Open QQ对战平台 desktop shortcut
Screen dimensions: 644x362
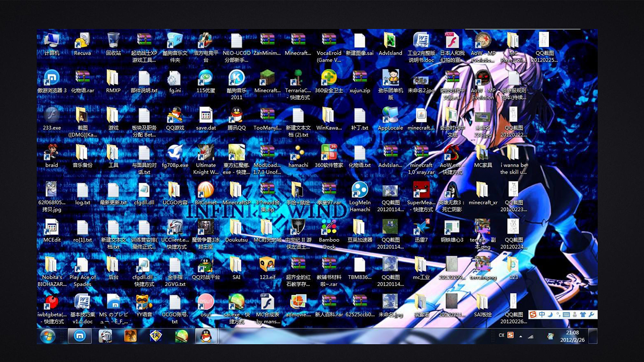(x=205, y=268)
